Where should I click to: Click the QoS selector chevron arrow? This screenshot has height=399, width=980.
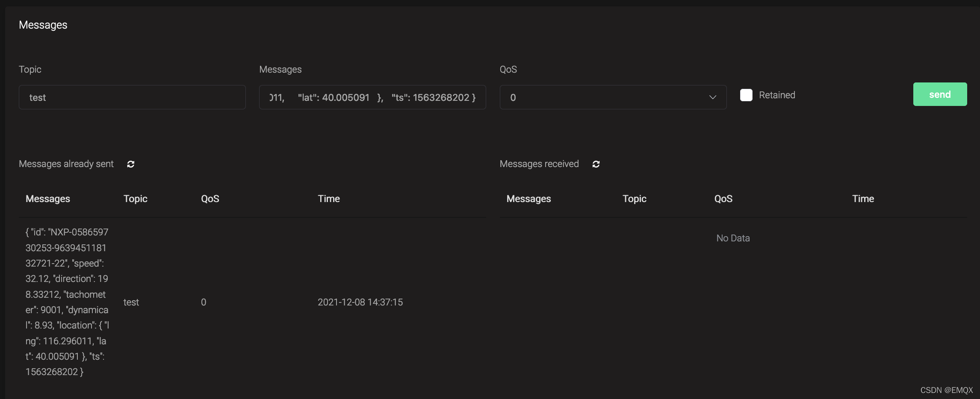pyautogui.click(x=712, y=97)
